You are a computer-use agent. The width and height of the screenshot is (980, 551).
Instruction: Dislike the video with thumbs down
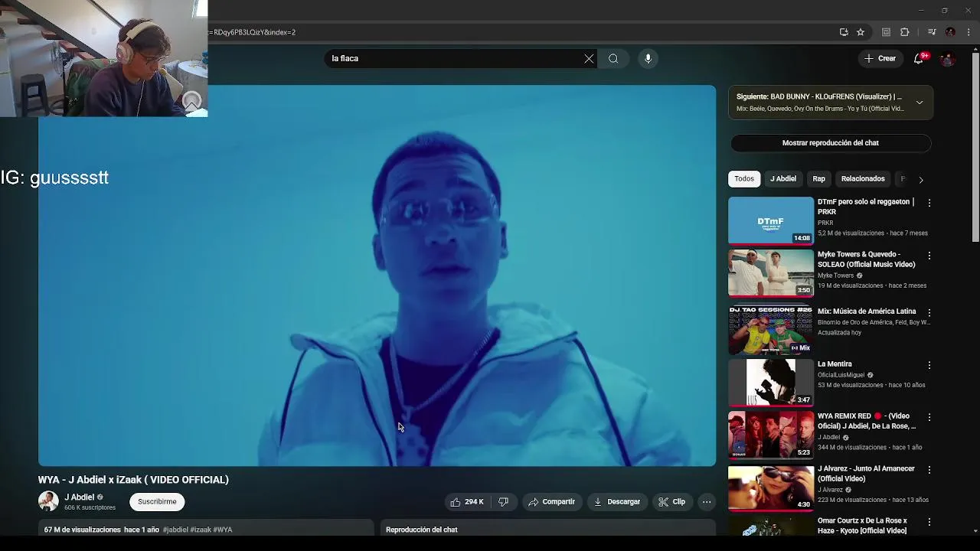pyautogui.click(x=503, y=502)
